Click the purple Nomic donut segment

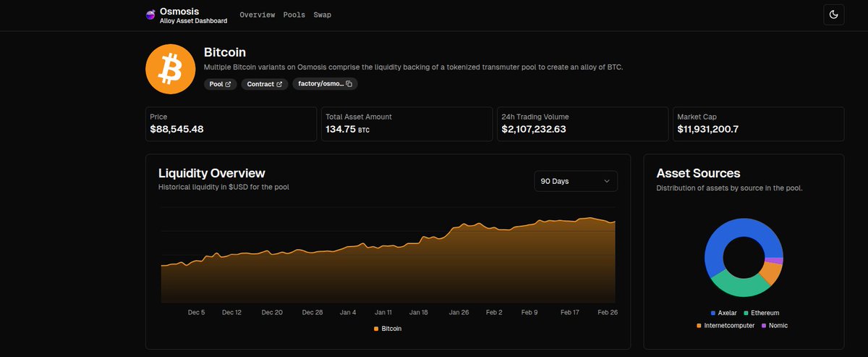(775, 261)
